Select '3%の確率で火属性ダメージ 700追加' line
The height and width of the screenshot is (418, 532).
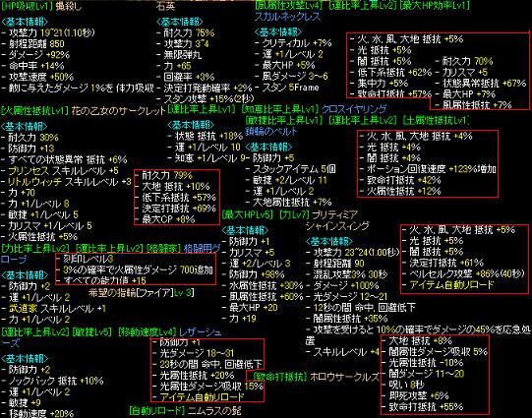tap(138, 270)
